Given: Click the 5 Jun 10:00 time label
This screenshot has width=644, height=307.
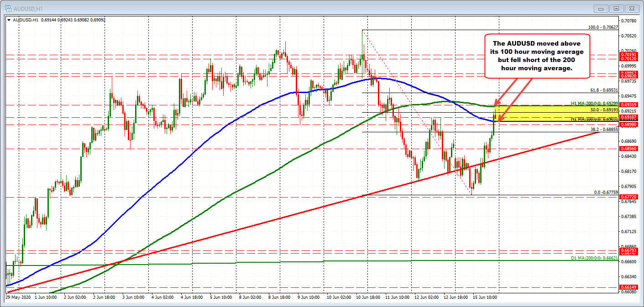Looking at the screenshot, I should coord(220,297).
